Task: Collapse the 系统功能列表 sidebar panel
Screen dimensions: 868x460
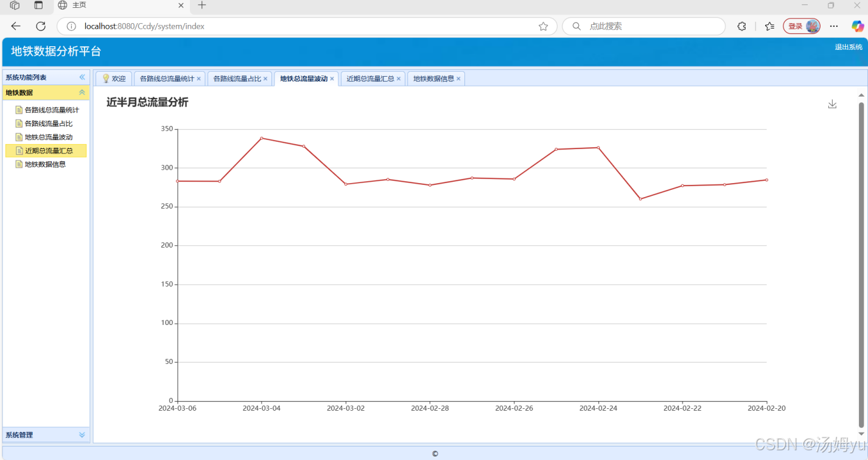Action: coord(82,77)
